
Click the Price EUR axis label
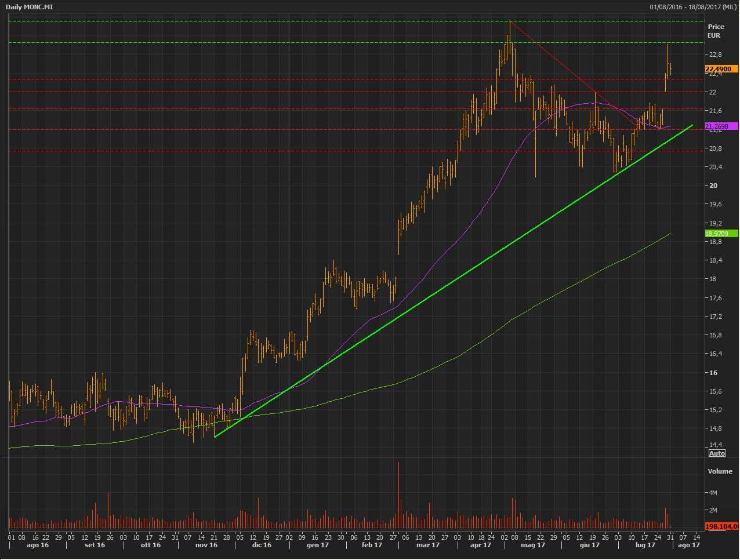(x=716, y=31)
